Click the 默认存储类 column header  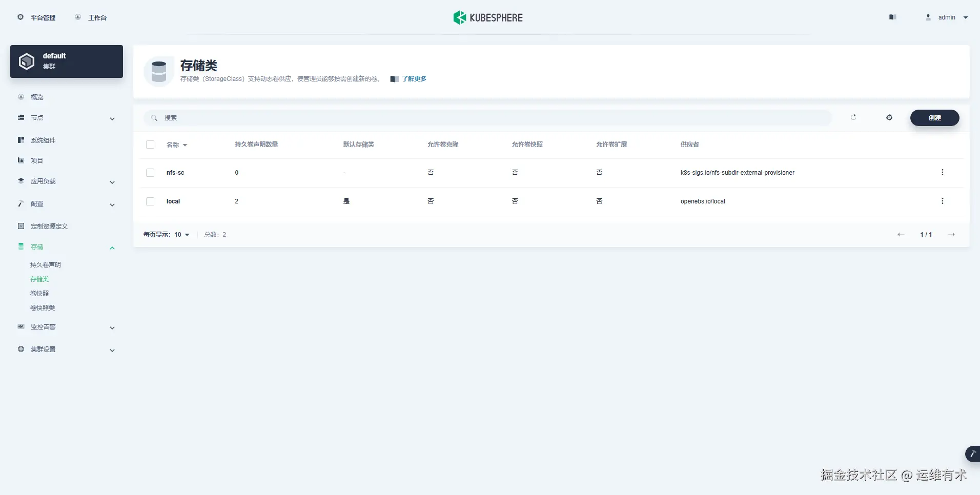click(359, 145)
